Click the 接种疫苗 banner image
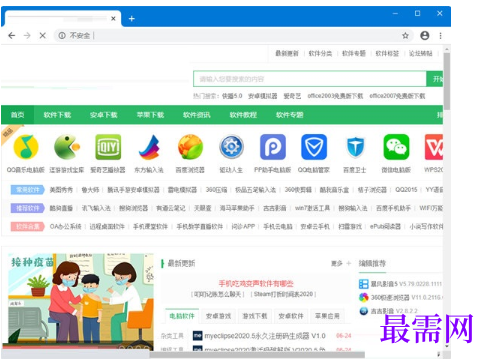This screenshot has height=360, width=492. [x=81, y=302]
